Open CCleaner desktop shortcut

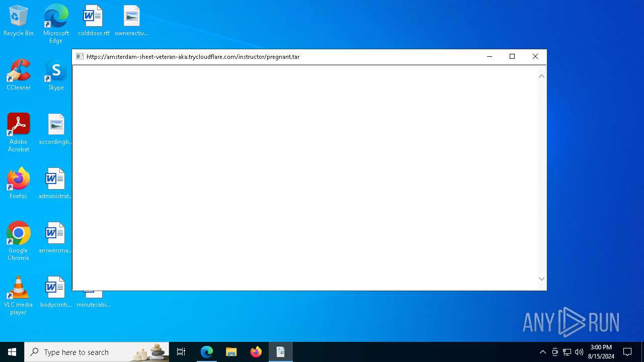click(19, 75)
